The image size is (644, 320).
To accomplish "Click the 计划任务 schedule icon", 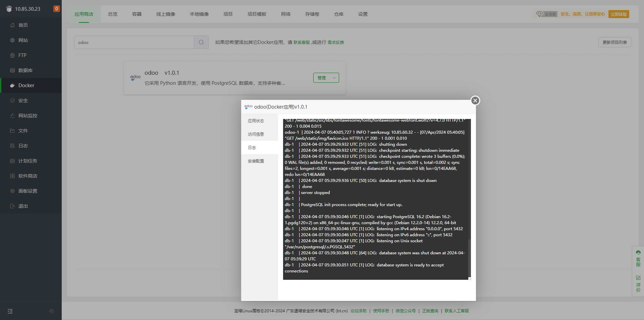I will (12, 161).
